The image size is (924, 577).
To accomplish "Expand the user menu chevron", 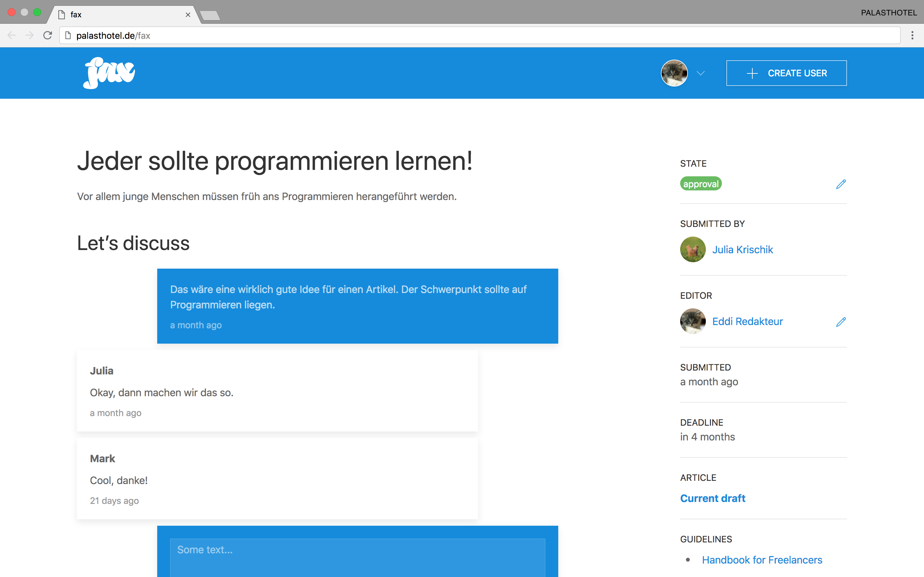I will point(700,73).
